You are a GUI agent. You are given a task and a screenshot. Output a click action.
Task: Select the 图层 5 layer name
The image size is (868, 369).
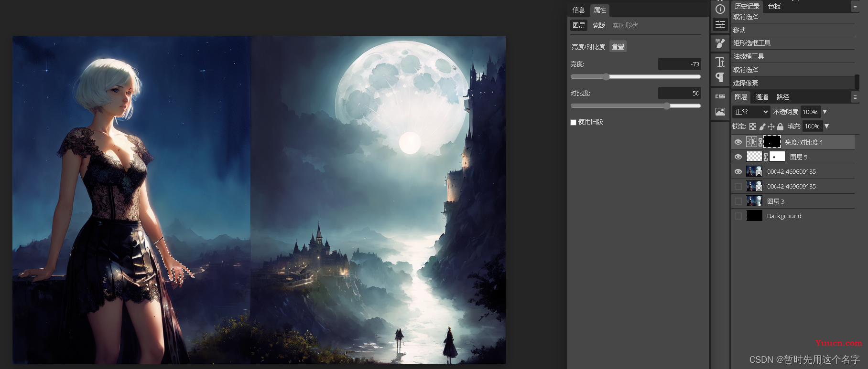(798, 157)
